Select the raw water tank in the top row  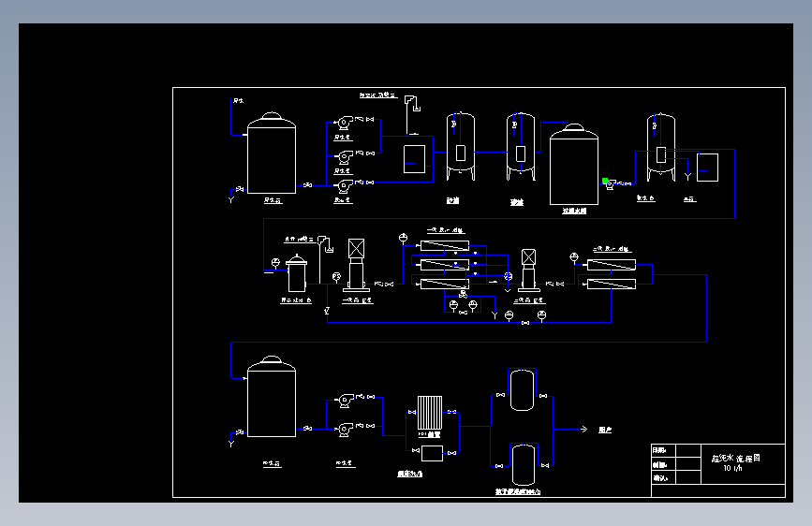click(x=272, y=153)
